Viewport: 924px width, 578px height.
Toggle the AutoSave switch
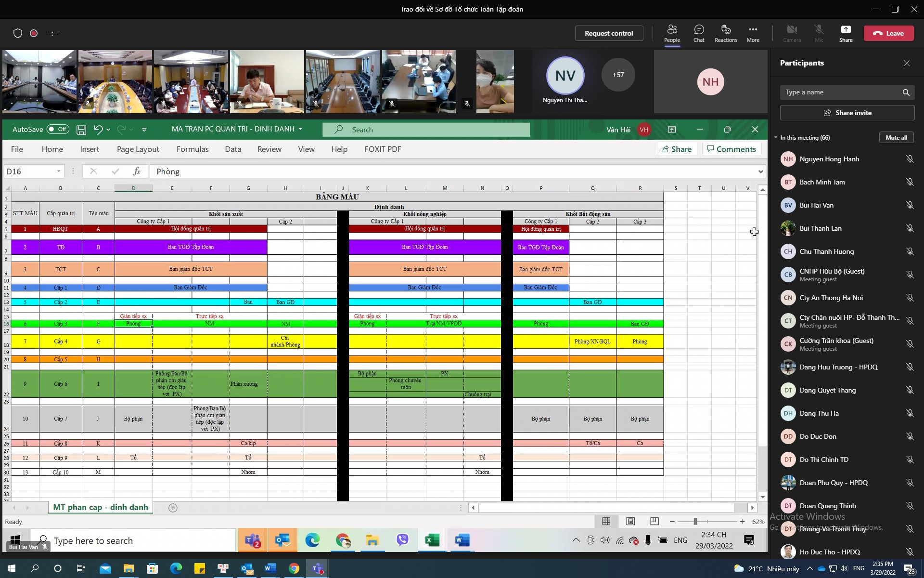58,129
